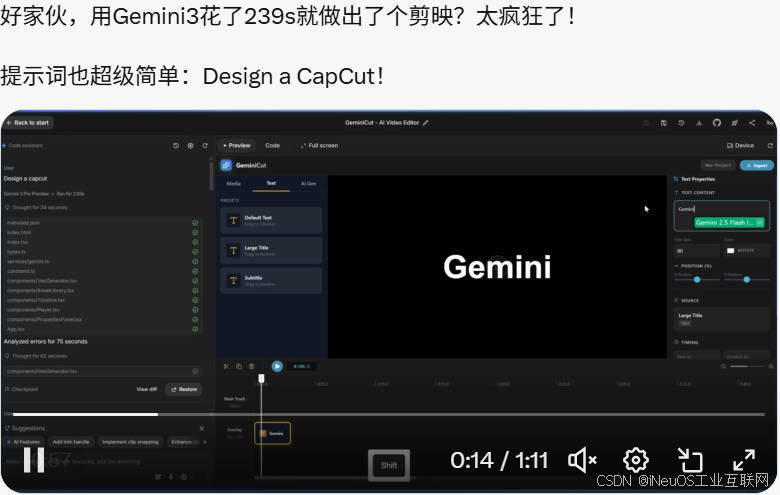The width and height of the screenshot is (780, 495).
Task: Close the Suggestions panel
Action: pyautogui.click(x=201, y=428)
